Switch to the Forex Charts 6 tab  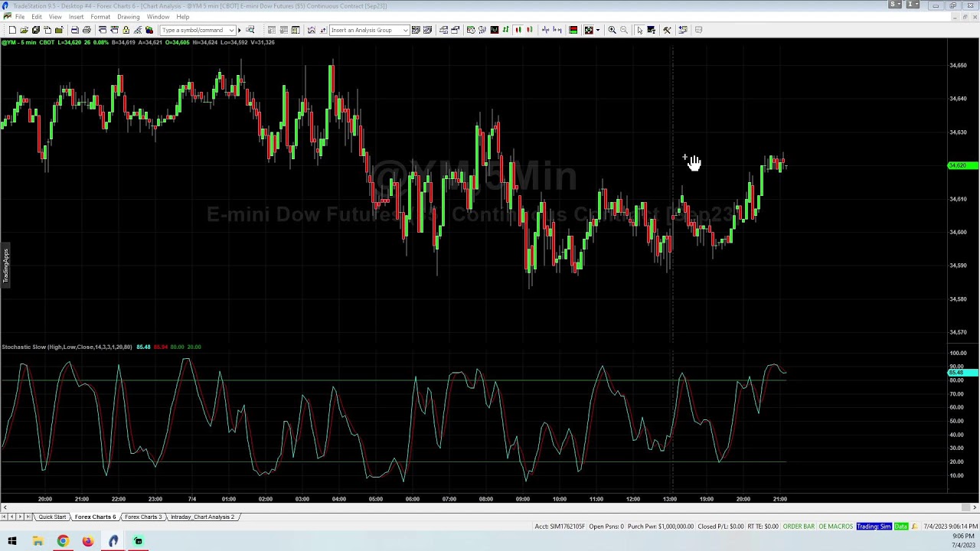(x=95, y=517)
